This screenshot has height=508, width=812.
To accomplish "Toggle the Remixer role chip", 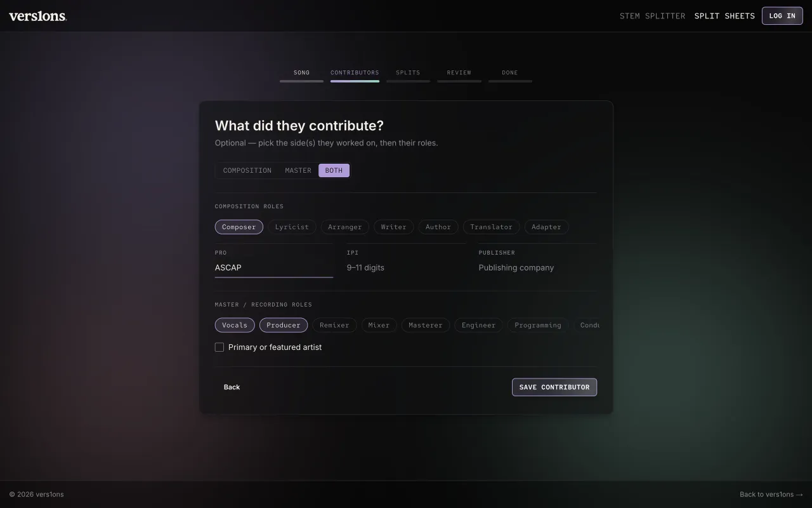I will point(335,325).
